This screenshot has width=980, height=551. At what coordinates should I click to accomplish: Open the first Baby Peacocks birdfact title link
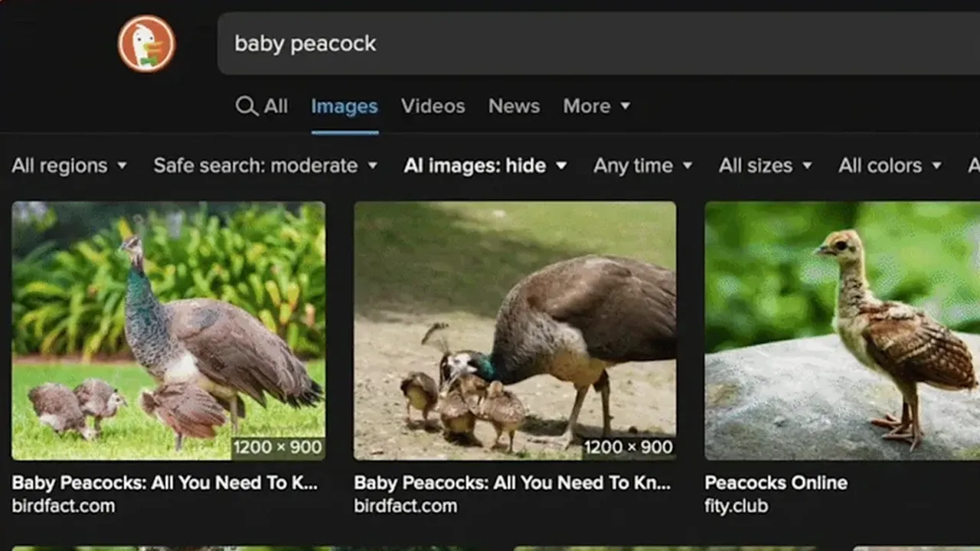[165, 483]
